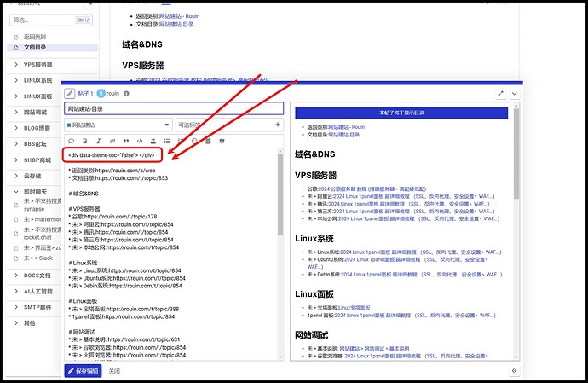Open composer options with the gear icon
This screenshot has height=383, width=588.
pyautogui.click(x=222, y=141)
